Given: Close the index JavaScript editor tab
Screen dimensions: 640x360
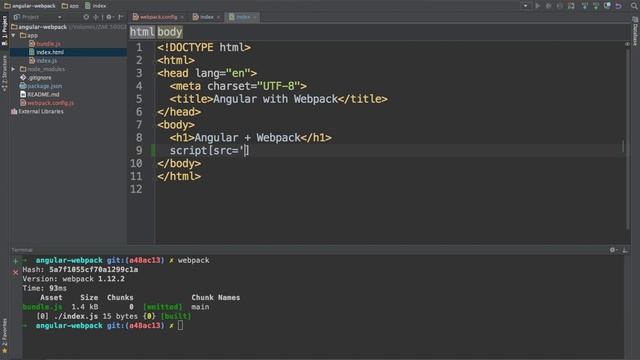Looking at the screenshot, I should point(218,17).
